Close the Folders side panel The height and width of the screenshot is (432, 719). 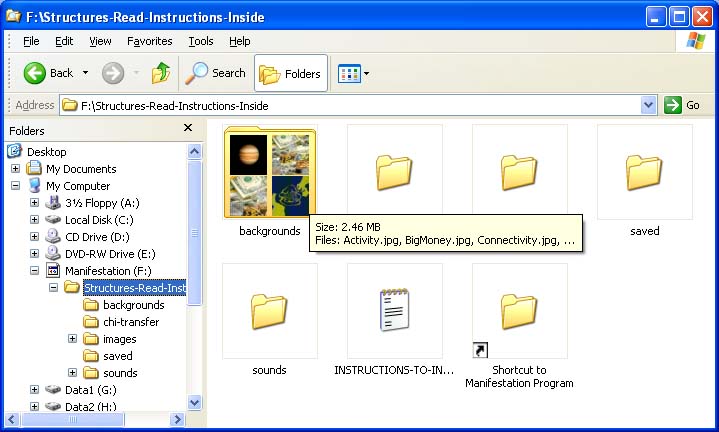[188, 129]
